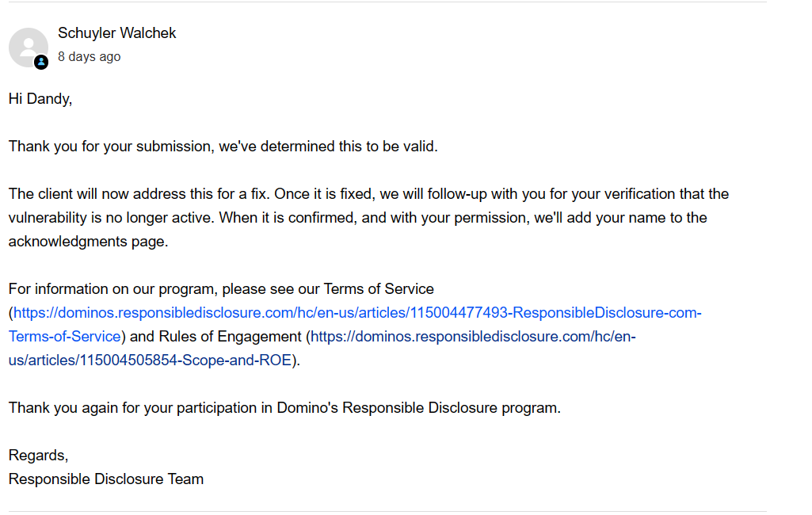812x515 pixels.
Task: Click the "Hi Dandy," greeting line
Action: (x=40, y=99)
